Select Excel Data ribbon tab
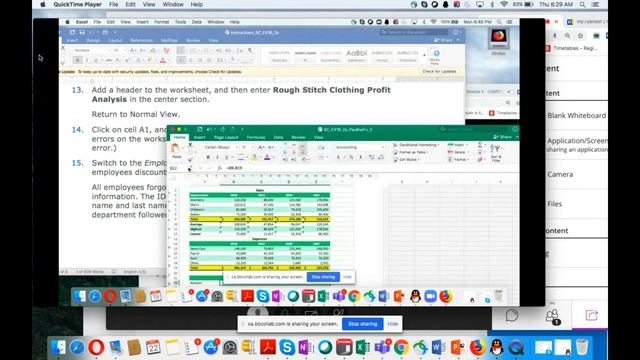The image size is (640, 360). pos(278,137)
